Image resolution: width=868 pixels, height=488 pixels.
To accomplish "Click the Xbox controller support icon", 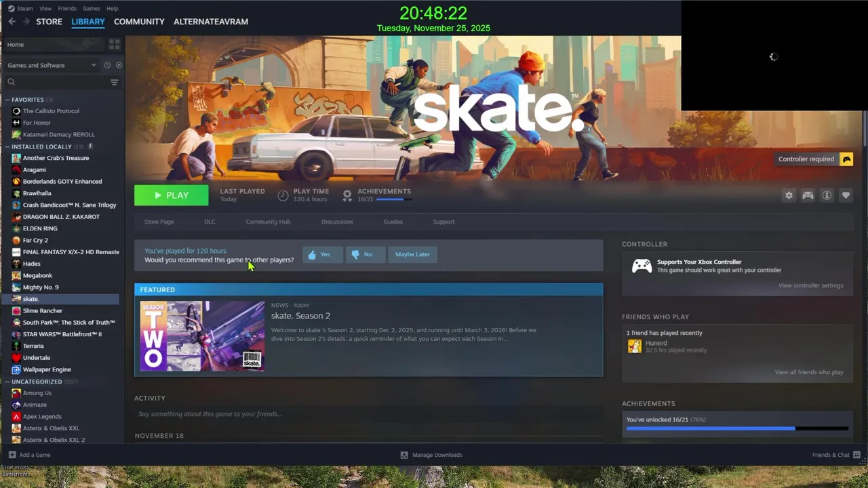I will point(642,266).
